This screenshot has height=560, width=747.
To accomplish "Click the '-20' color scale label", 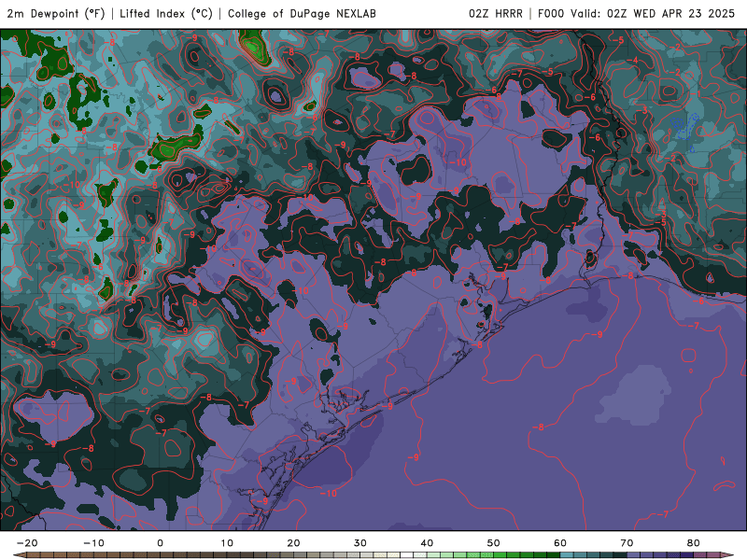I will 27,543.
